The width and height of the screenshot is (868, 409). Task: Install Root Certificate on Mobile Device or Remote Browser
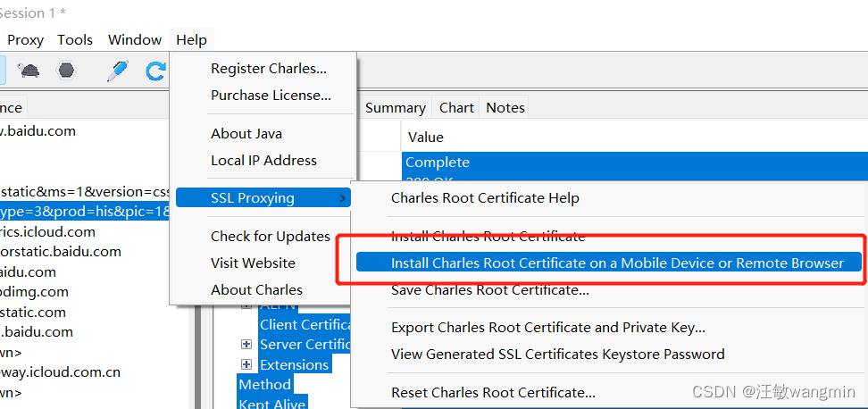coord(609,263)
